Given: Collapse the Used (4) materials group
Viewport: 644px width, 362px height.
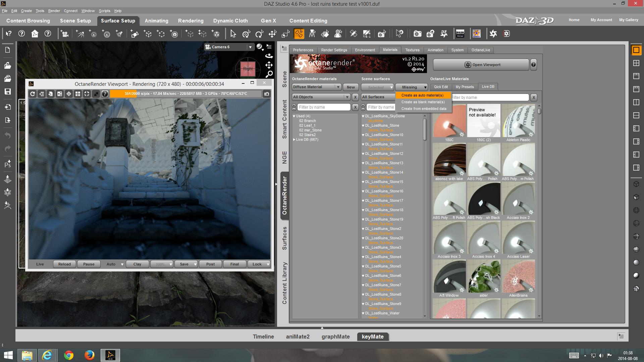Looking at the screenshot, I should coord(294,116).
